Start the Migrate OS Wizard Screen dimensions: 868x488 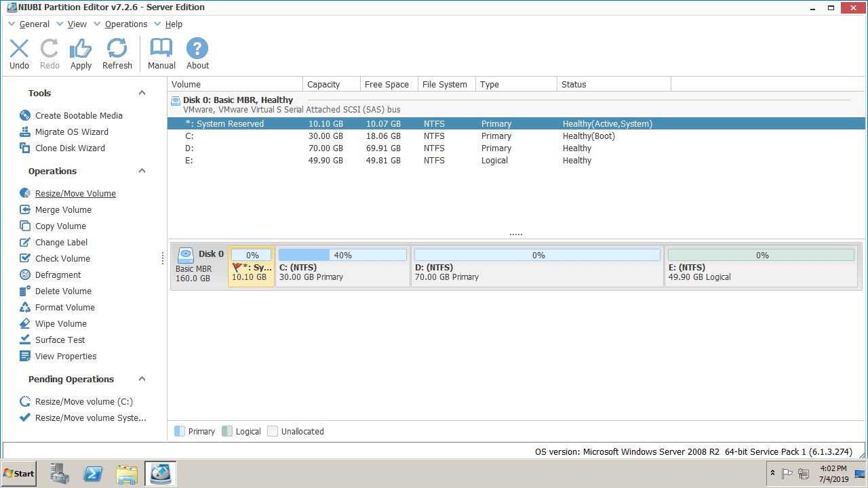tap(71, 132)
